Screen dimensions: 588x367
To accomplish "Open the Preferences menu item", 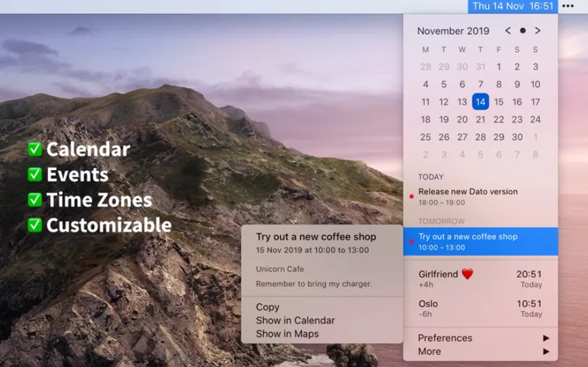I will [481, 338].
